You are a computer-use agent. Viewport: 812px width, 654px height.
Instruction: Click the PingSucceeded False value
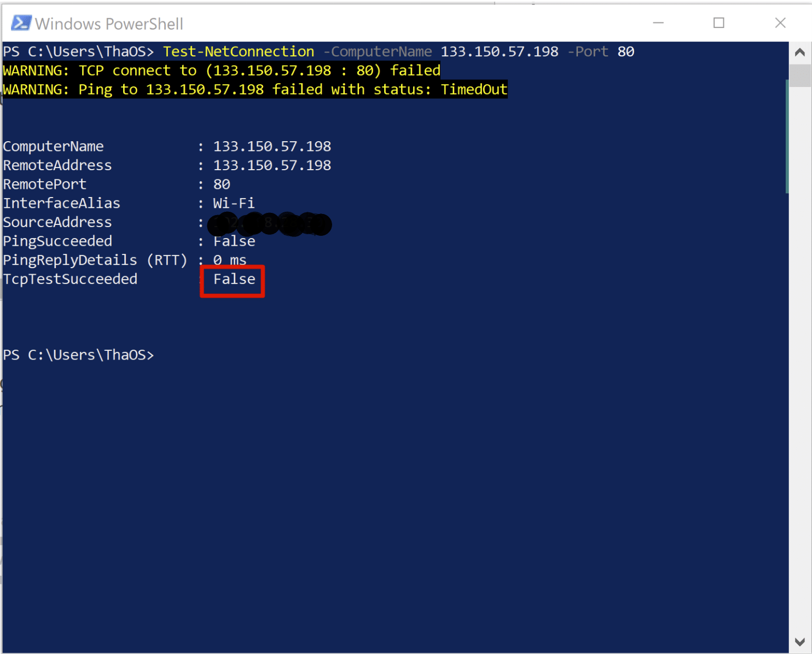[x=234, y=241]
